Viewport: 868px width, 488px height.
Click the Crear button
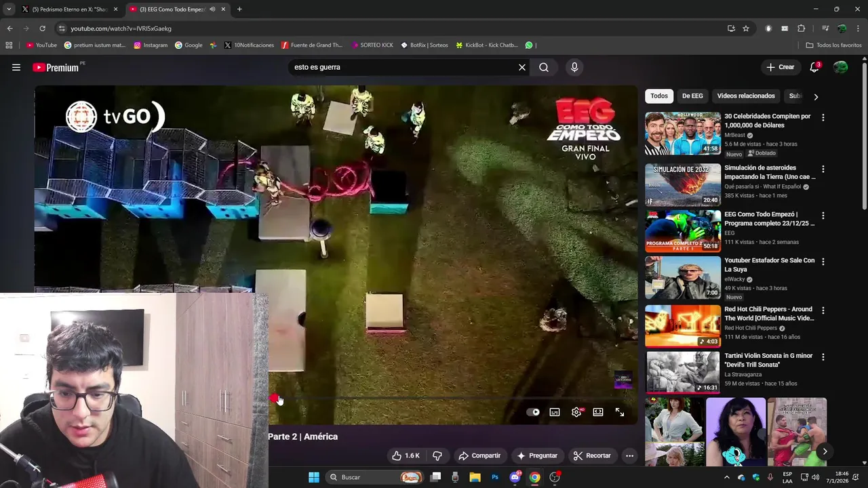coord(780,67)
